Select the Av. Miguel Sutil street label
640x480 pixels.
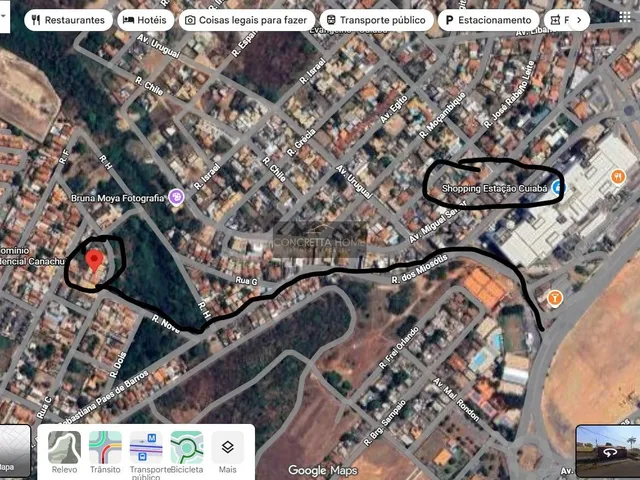click(x=438, y=221)
